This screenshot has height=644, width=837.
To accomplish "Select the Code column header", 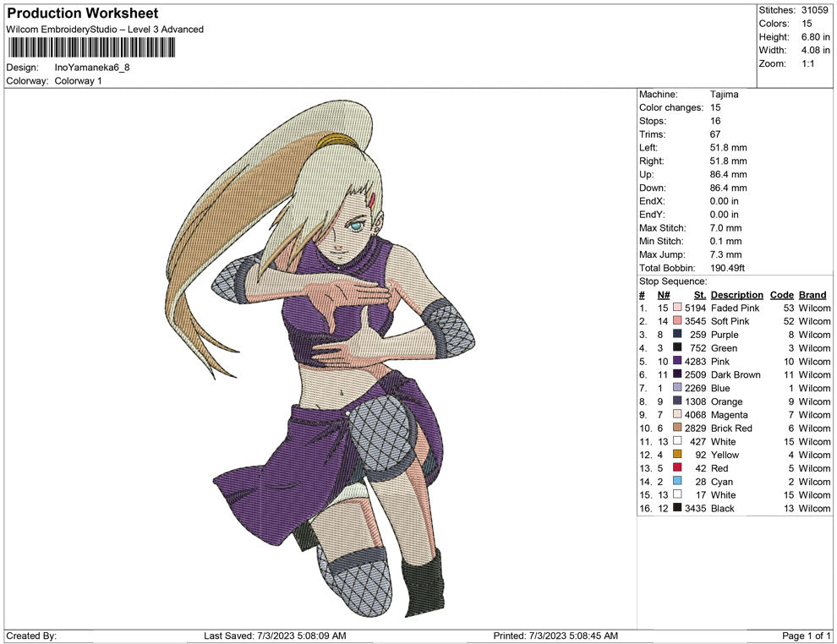I will tap(782, 294).
